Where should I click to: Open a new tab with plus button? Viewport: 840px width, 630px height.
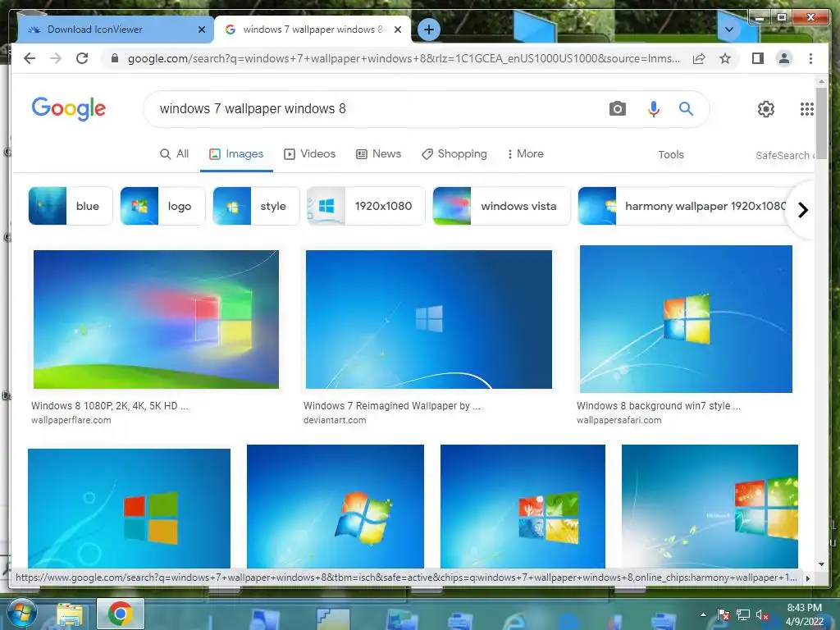428,30
